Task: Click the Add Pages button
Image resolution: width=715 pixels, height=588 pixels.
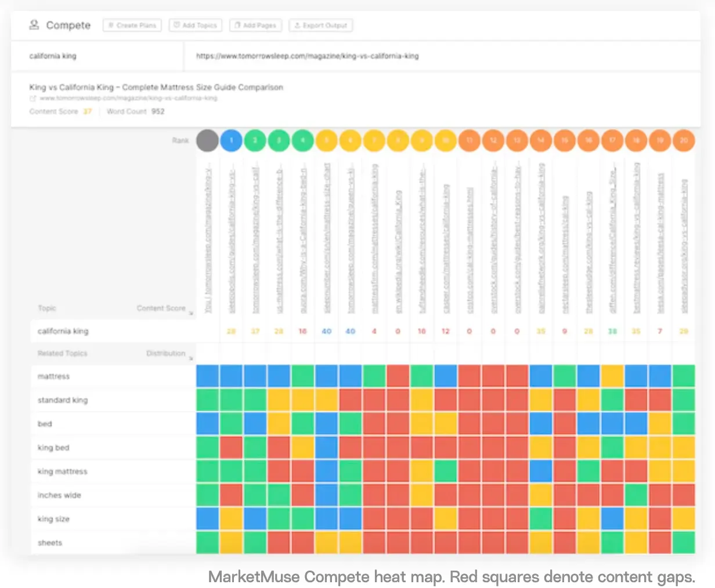Action: tap(255, 26)
